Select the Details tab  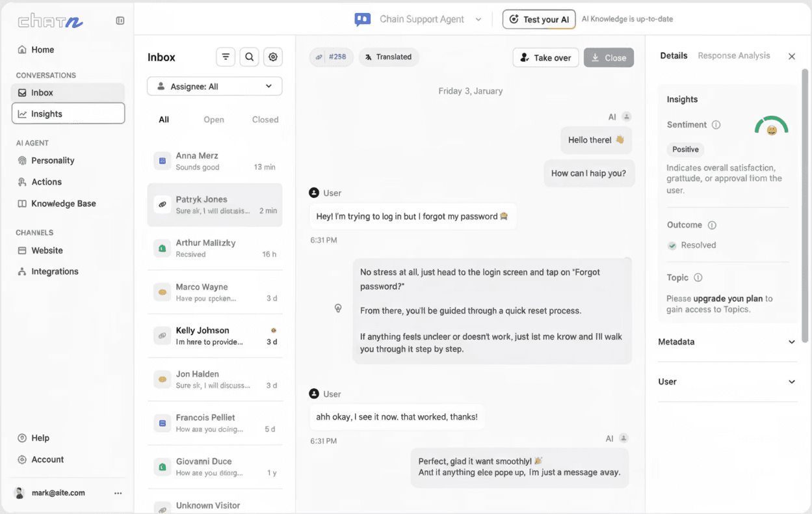coord(674,56)
